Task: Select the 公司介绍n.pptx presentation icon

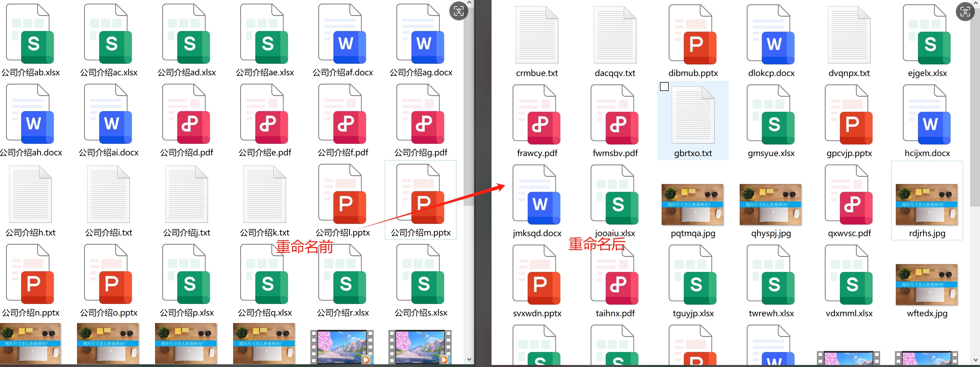Action: tap(30, 274)
